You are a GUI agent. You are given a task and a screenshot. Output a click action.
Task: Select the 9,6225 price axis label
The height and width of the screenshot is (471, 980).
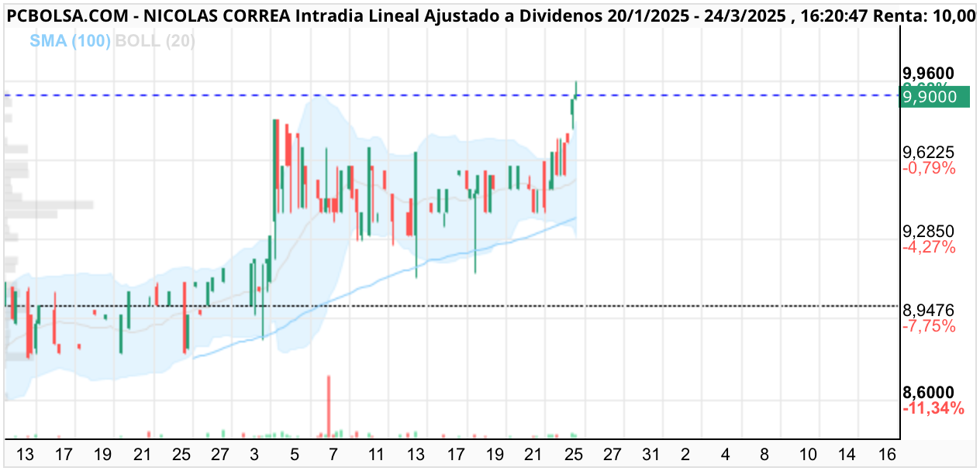(929, 152)
